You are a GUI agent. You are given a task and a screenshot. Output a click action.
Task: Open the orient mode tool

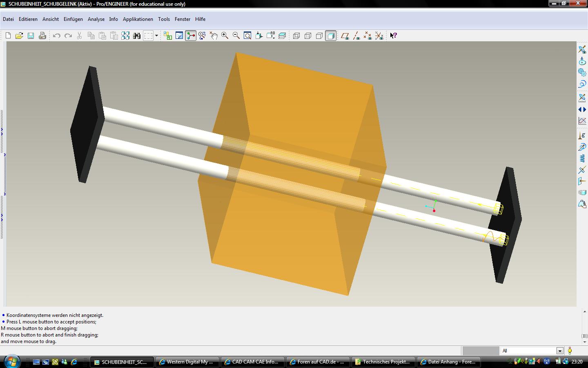pos(202,36)
